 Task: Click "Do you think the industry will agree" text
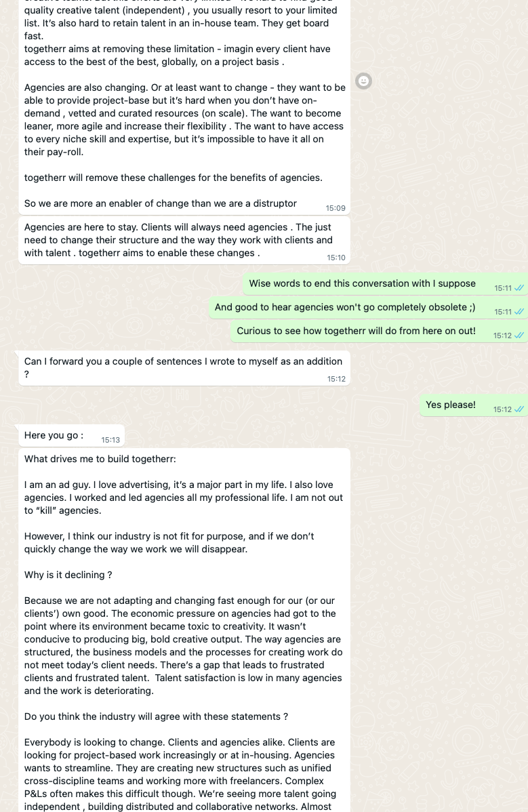(x=156, y=717)
